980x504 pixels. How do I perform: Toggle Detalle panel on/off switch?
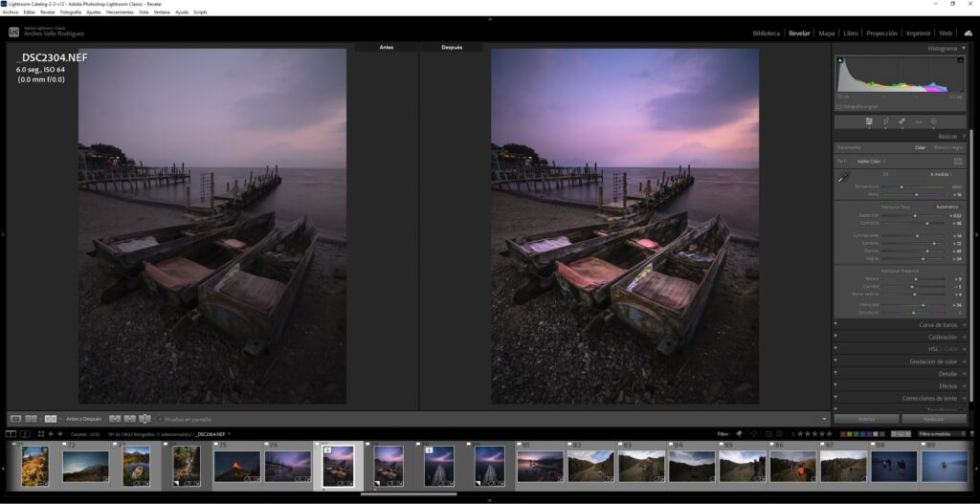click(835, 374)
